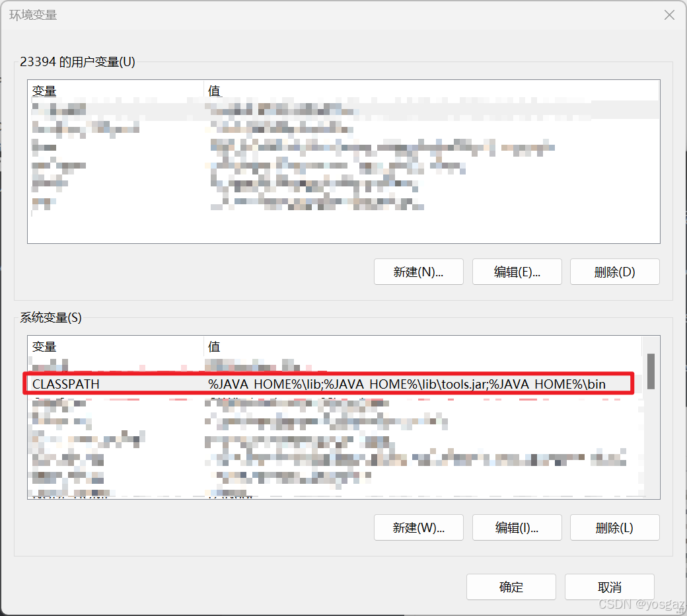This screenshot has height=616, width=687.
Task: Click 值 column header in user variables
Action: pos(214,91)
